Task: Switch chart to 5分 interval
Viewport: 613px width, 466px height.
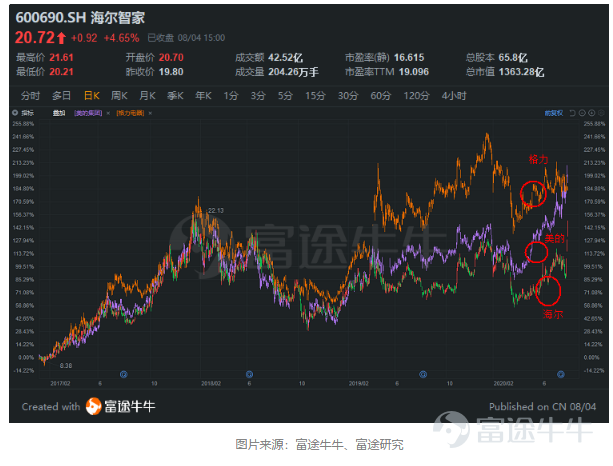Action: (285, 96)
